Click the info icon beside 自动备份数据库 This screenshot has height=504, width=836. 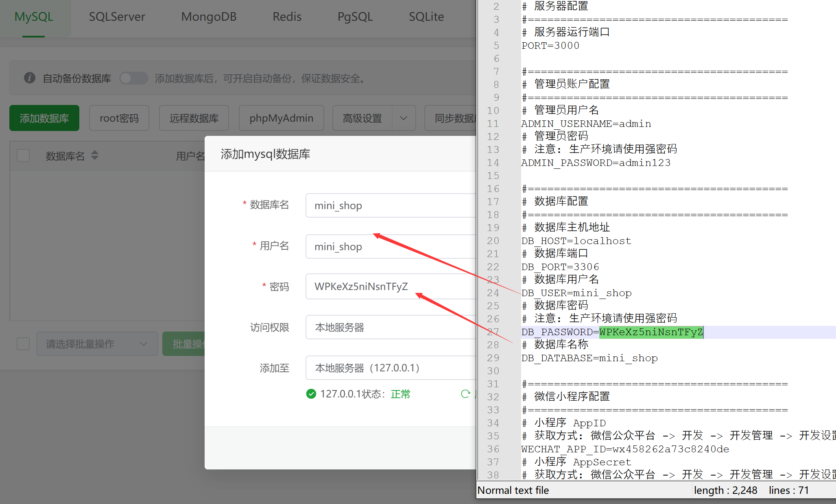[30, 78]
